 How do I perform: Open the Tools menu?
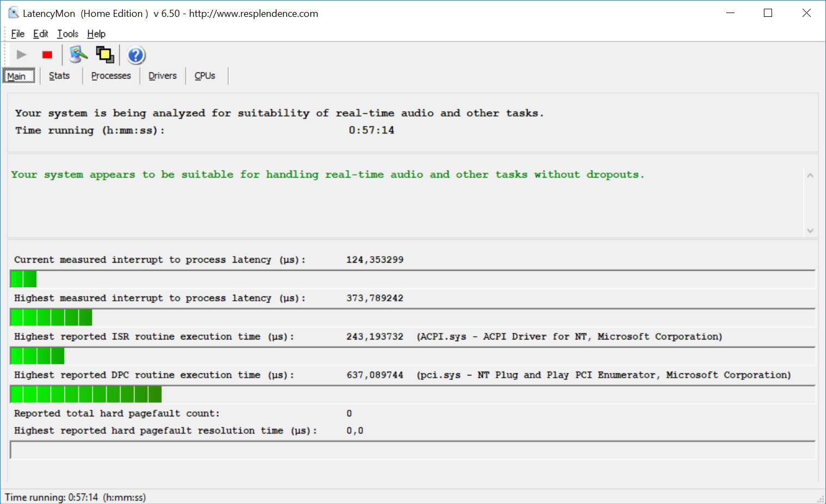click(68, 34)
